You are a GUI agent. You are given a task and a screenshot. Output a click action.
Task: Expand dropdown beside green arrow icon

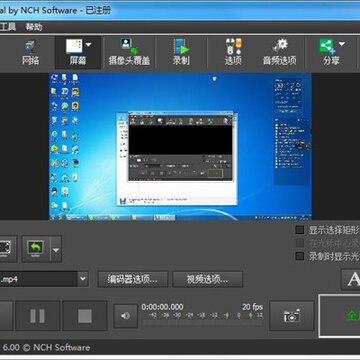coord(56,249)
